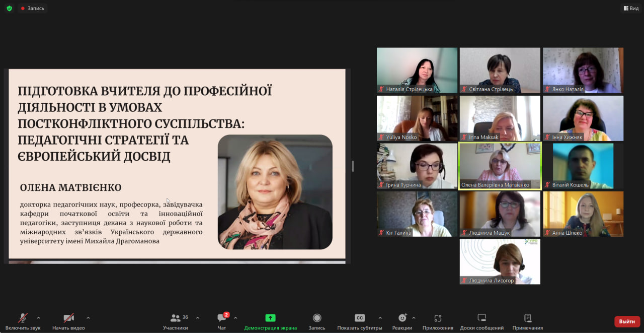Click the shared presentation slide
This screenshot has width=644, height=333.
click(x=177, y=164)
